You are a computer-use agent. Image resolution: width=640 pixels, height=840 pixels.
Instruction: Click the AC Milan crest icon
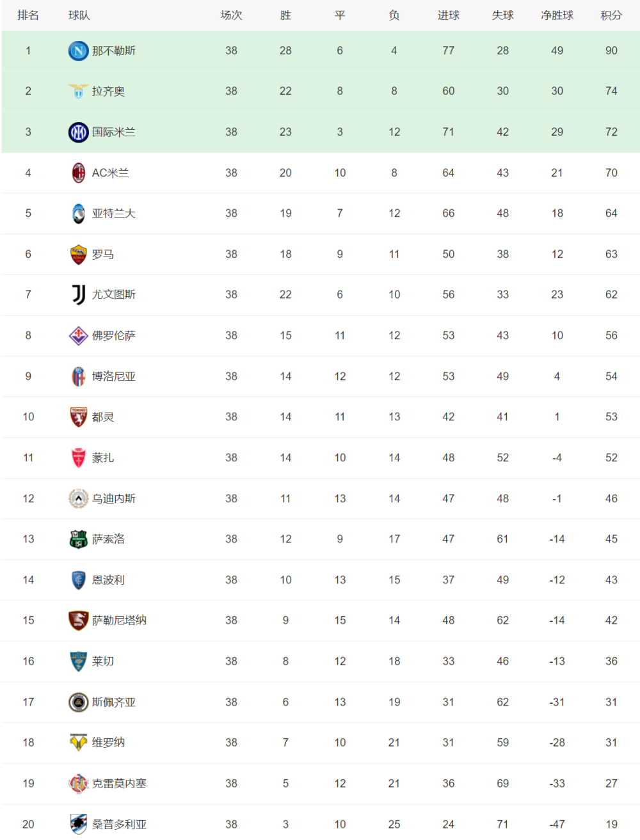click(78, 173)
